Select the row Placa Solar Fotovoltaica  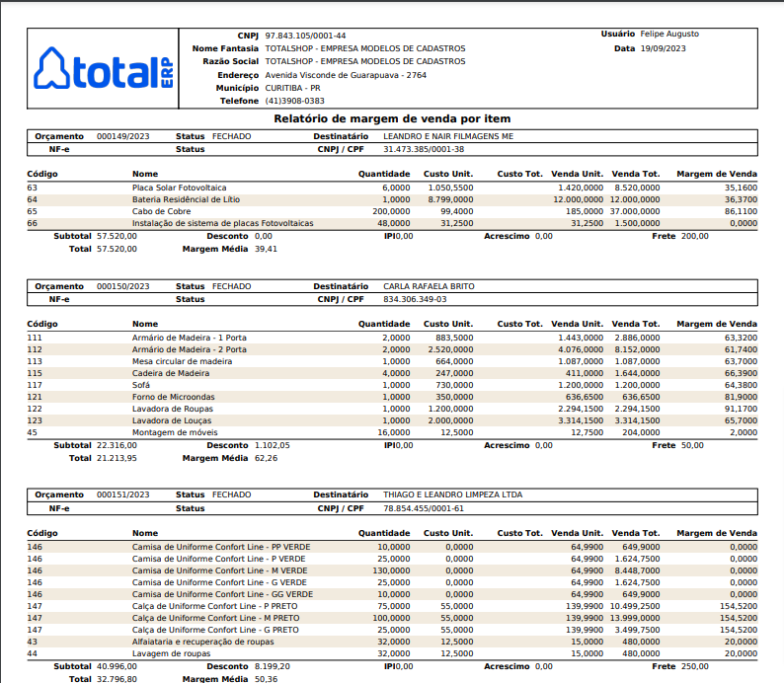[392, 188]
